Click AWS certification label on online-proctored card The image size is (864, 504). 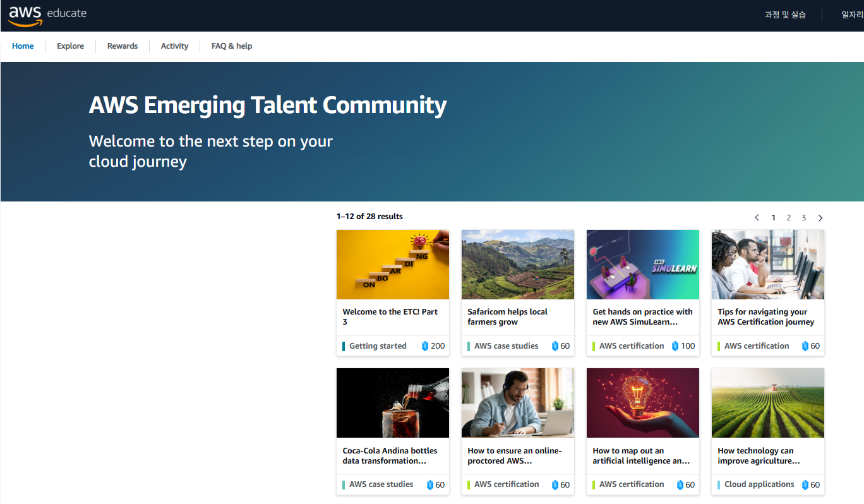pos(507,484)
